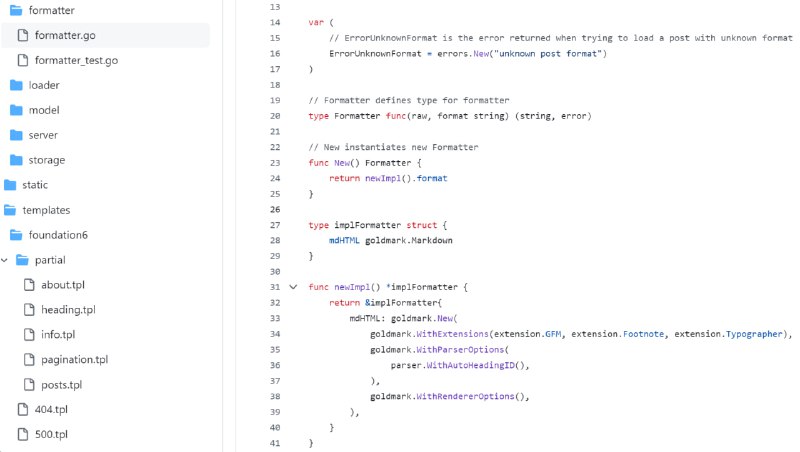The image size is (800, 452).
Task: Open posts.tpl file
Action: click(x=61, y=385)
